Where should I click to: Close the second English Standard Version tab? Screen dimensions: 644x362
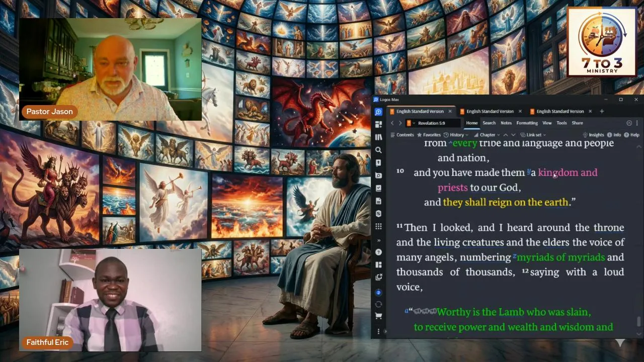pyautogui.click(x=520, y=112)
